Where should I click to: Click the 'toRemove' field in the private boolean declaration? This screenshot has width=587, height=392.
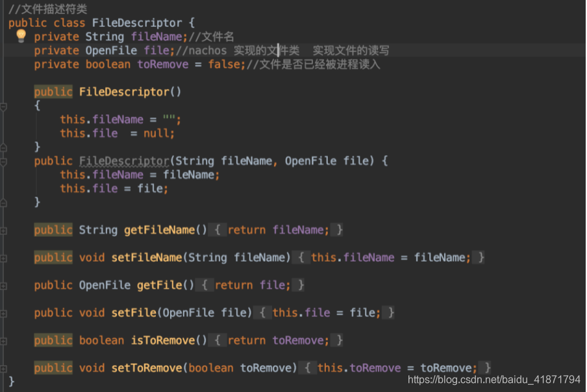pyautogui.click(x=163, y=64)
